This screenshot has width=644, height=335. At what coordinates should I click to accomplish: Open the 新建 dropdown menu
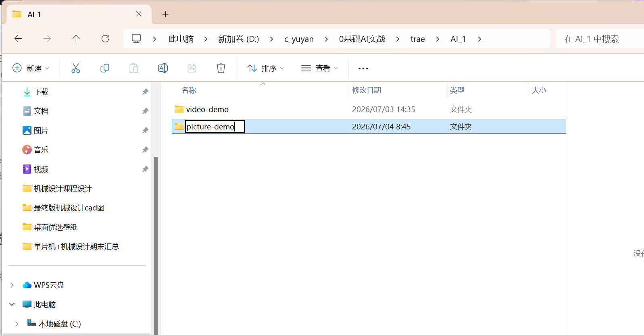31,68
